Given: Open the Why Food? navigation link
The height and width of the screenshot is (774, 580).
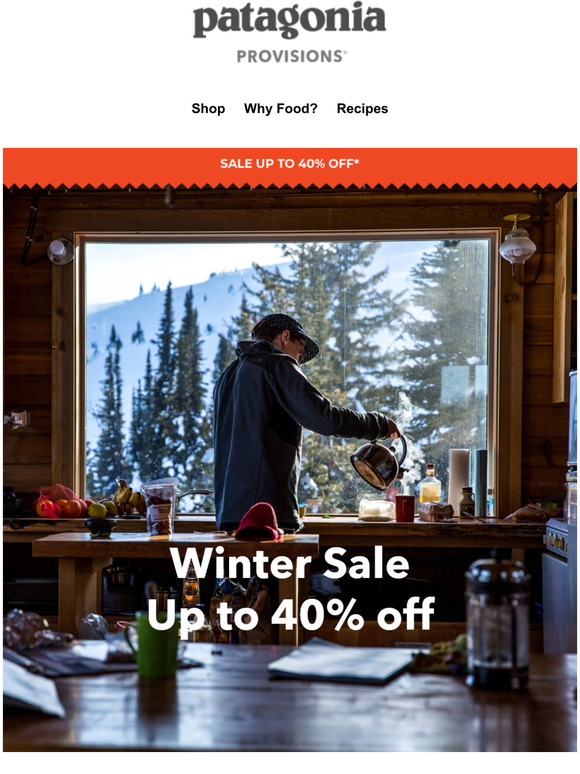Looking at the screenshot, I should pos(280,109).
